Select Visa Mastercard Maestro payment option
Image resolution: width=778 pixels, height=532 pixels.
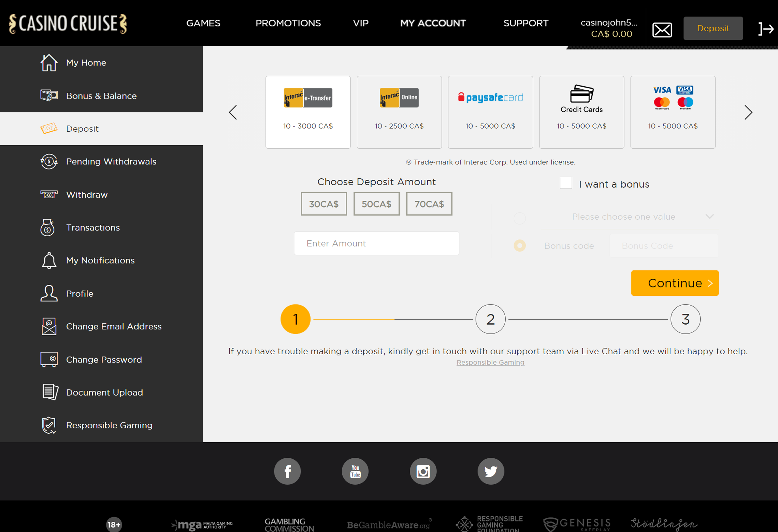[673, 112]
